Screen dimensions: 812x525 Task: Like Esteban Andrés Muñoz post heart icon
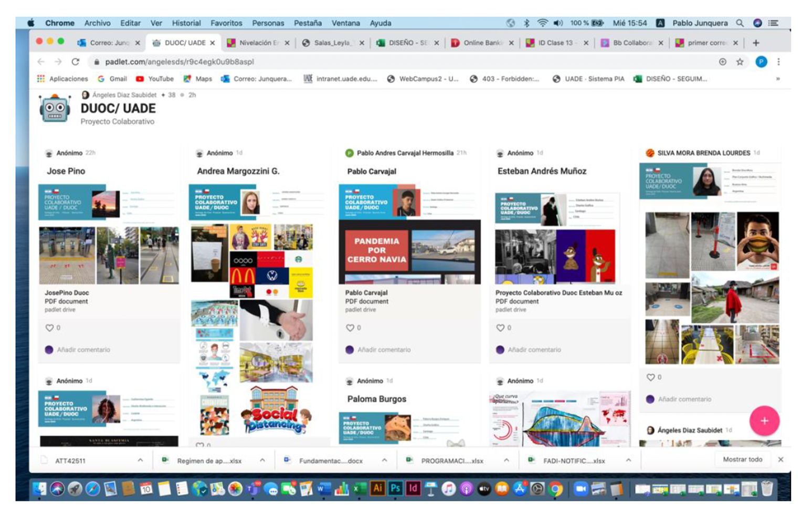click(x=500, y=328)
